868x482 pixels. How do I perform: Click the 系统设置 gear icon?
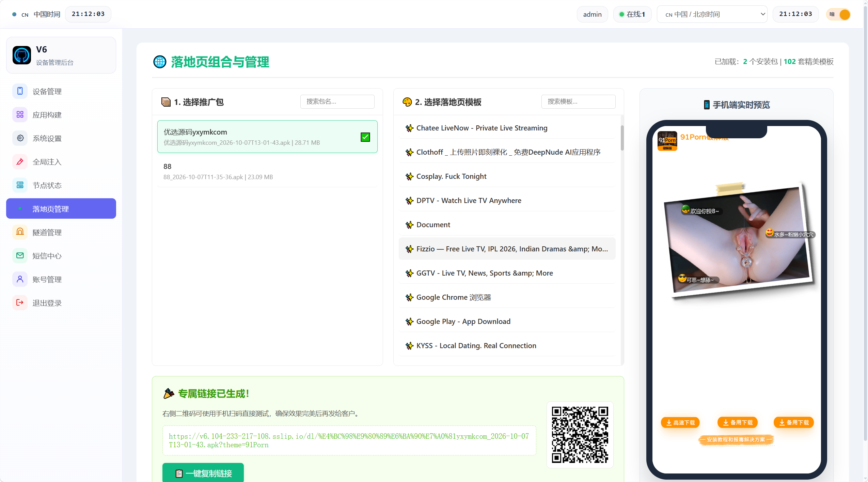click(20, 138)
